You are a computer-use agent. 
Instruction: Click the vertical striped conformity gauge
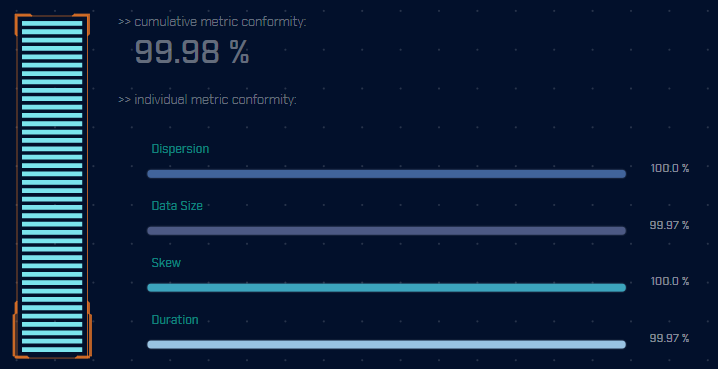click(52, 186)
